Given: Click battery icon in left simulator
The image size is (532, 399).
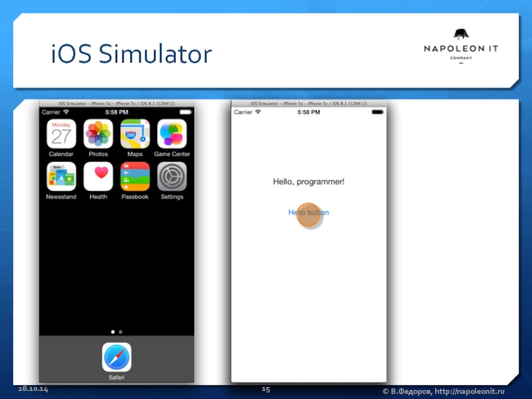Looking at the screenshot, I should coord(186,112).
